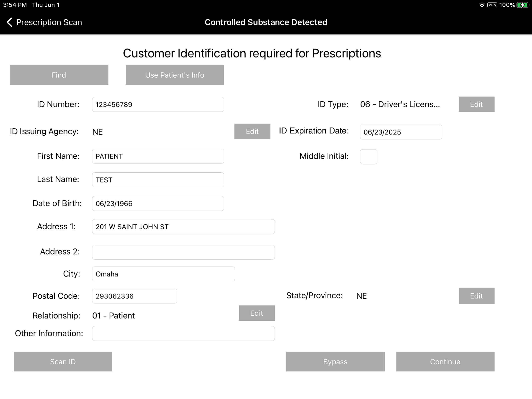Click the Middle Initial box
The height and width of the screenshot is (399, 532).
pyautogui.click(x=368, y=157)
